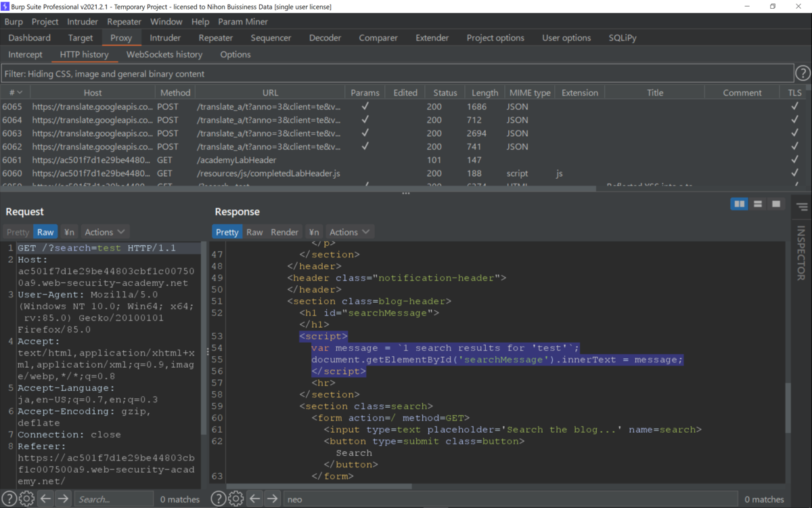Open the request Actions dropdown
This screenshot has height=508, width=812.
105,232
